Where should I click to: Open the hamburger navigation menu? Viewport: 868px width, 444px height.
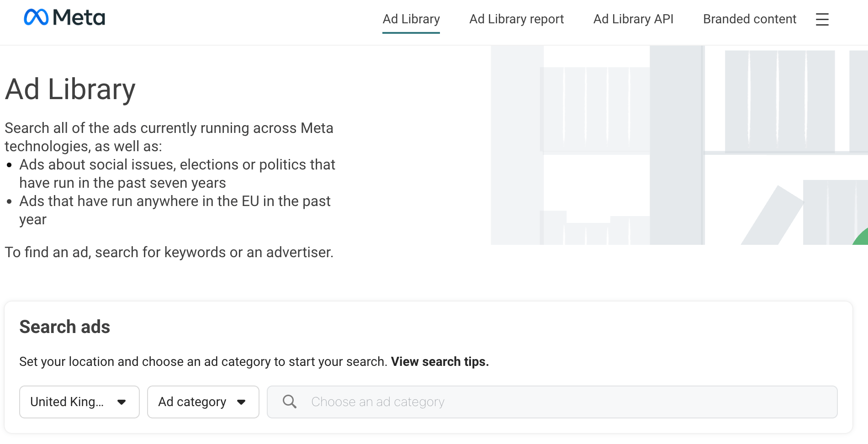822,20
